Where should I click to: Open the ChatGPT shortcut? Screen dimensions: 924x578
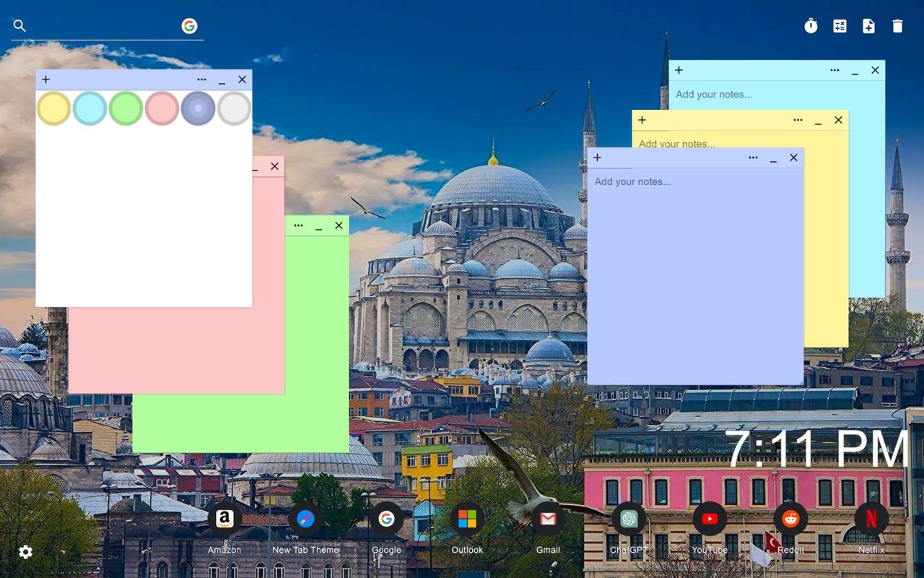(x=629, y=519)
